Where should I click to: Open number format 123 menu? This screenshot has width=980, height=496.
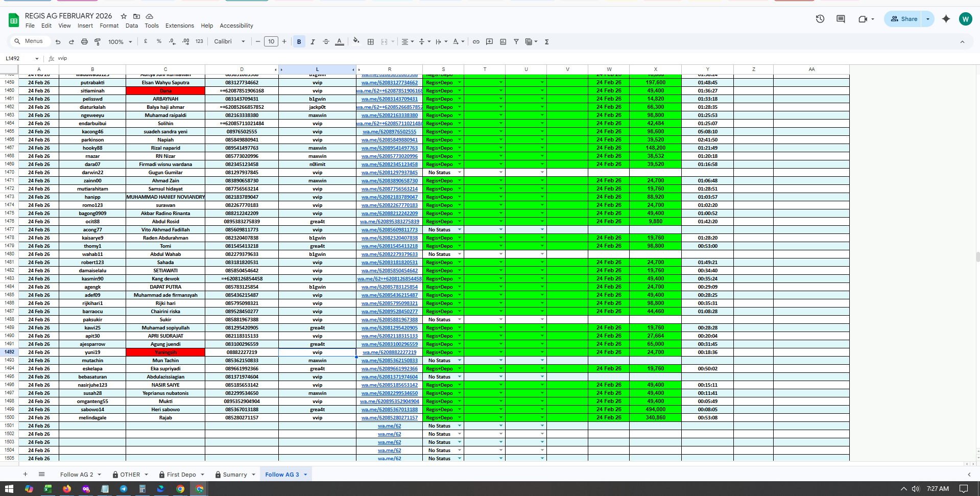pos(199,41)
